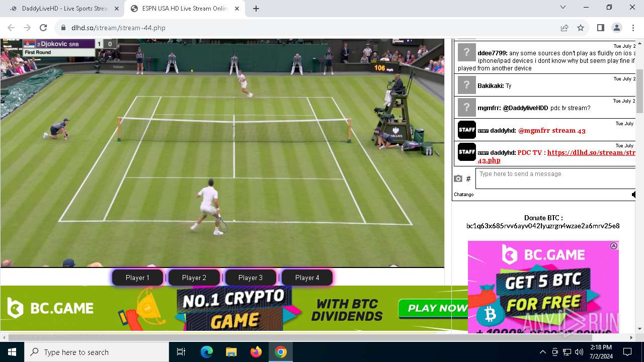
Task: Close the DaddyLiveHD tab
Action: coord(116,9)
